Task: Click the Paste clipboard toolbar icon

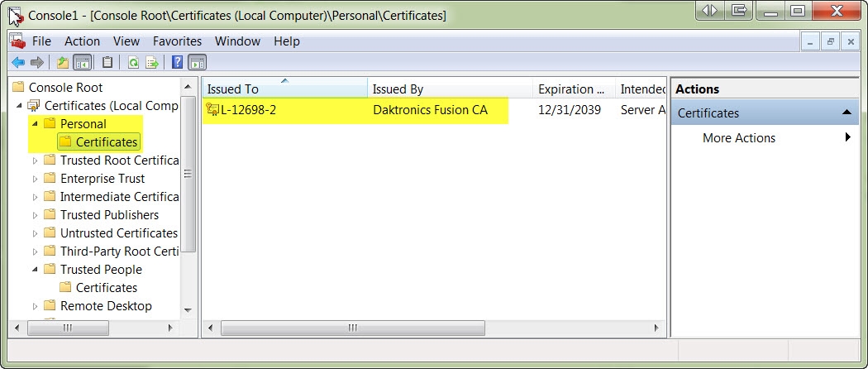Action: [107, 62]
